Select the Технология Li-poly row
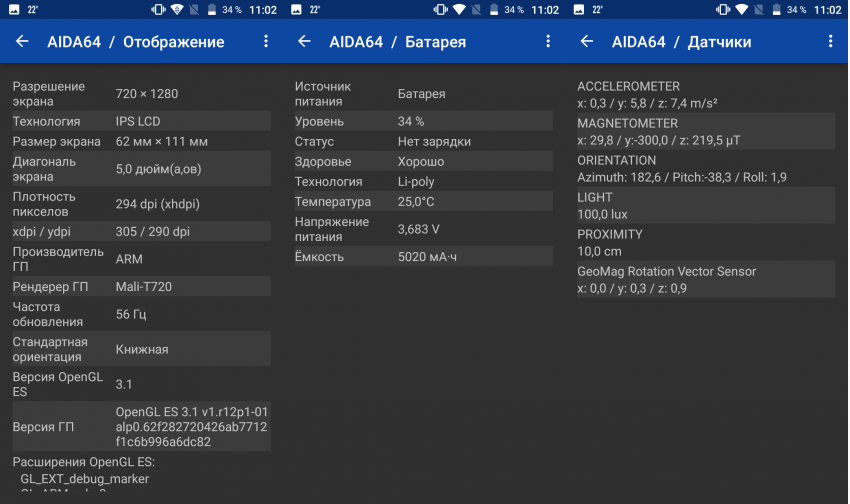Viewport: 850px width, 504px height. point(424,181)
